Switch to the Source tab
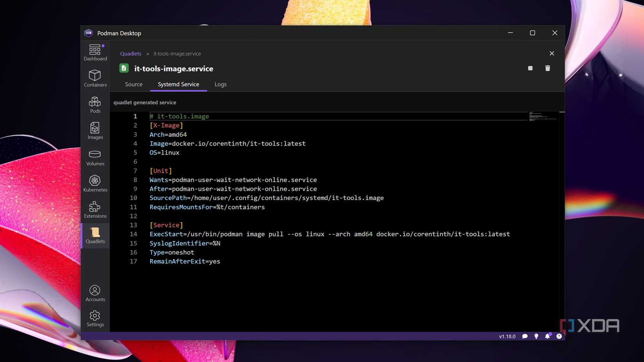Screen dimensions: 644x362 133,84
